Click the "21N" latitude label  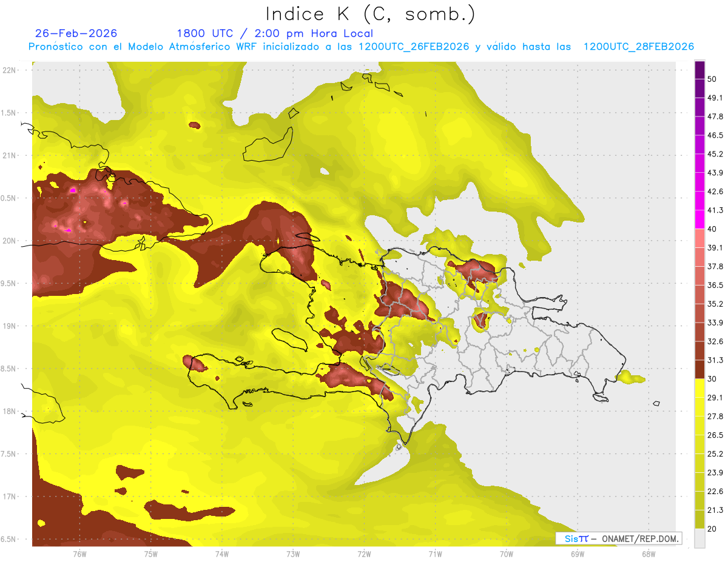9,155
